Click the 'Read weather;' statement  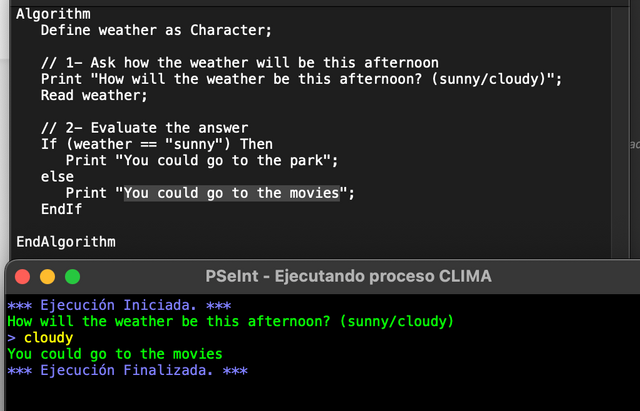pyautogui.click(x=94, y=95)
